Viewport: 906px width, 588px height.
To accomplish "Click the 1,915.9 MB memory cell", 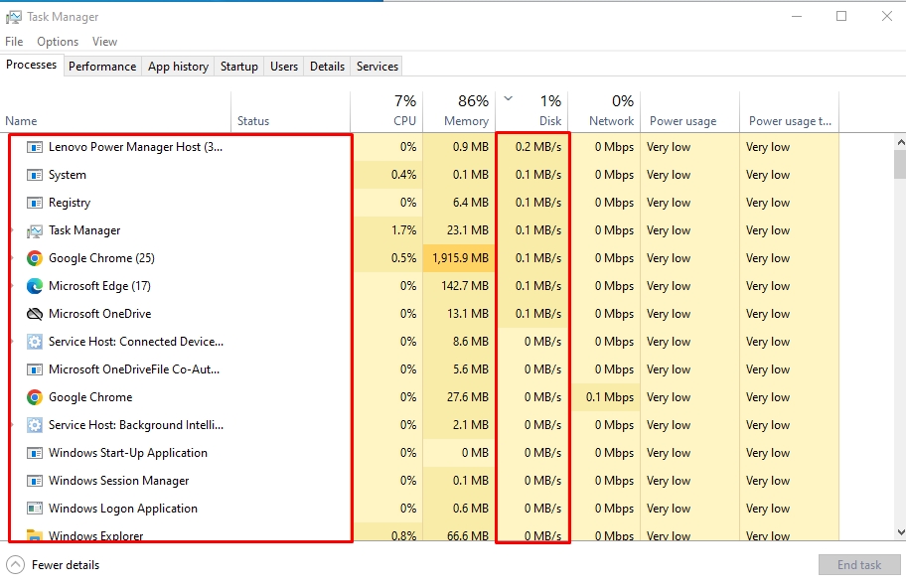I will click(x=460, y=258).
